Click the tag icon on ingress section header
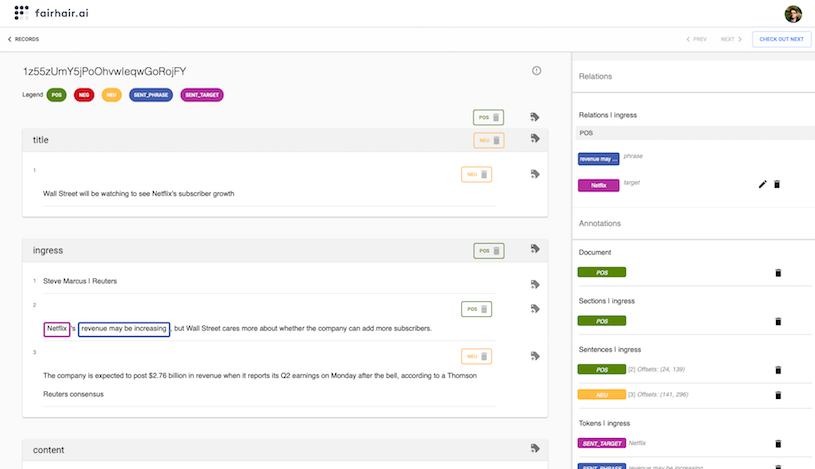Viewport: 815px width, 469px height. coord(535,249)
